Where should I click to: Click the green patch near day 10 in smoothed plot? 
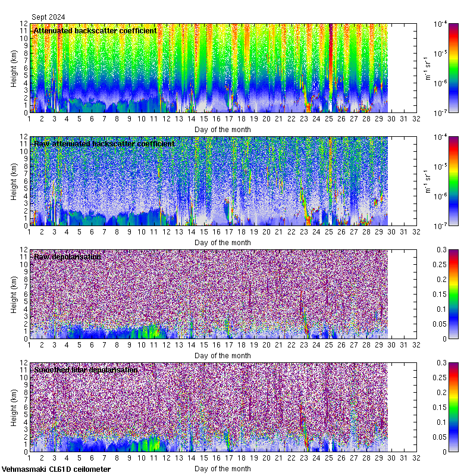coord(143,444)
